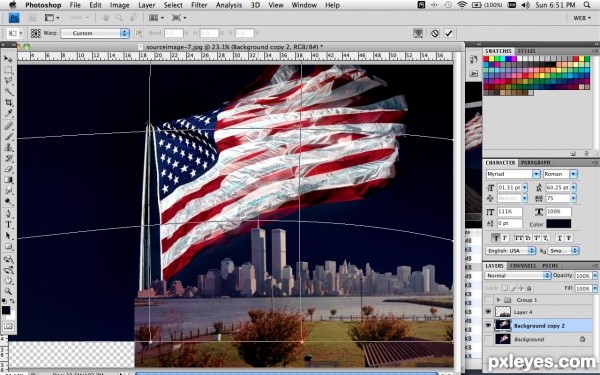Show the Background layer
600x375 pixels.
tap(488, 339)
